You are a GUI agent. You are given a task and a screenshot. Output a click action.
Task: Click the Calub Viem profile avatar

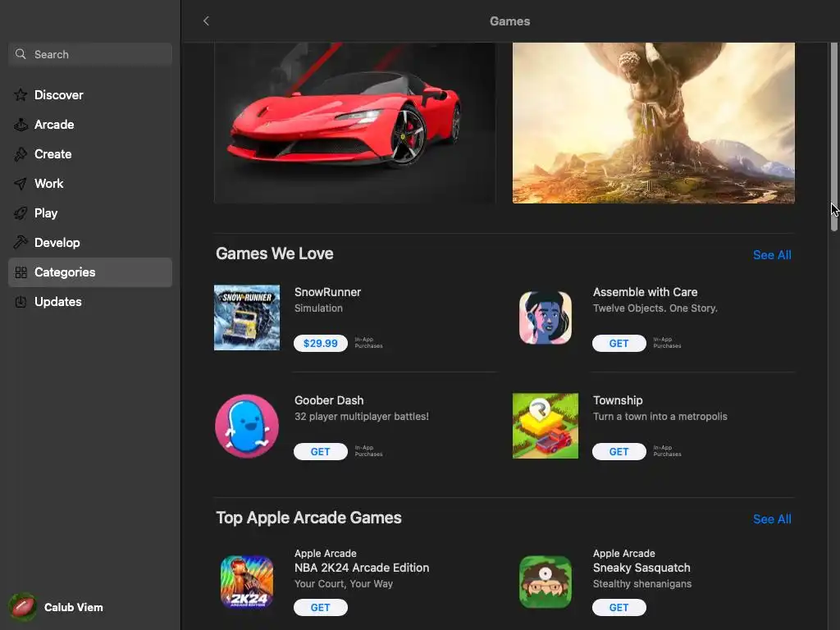[22, 607]
